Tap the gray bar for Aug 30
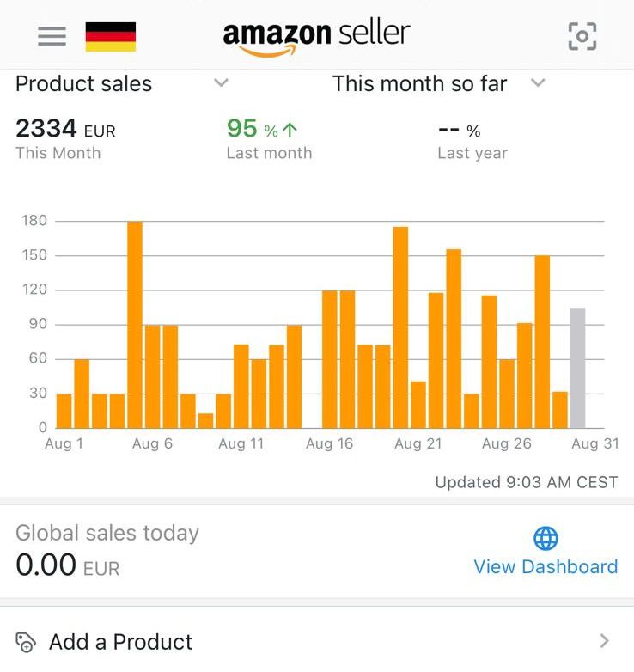The width and height of the screenshot is (634, 672). tap(578, 368)
